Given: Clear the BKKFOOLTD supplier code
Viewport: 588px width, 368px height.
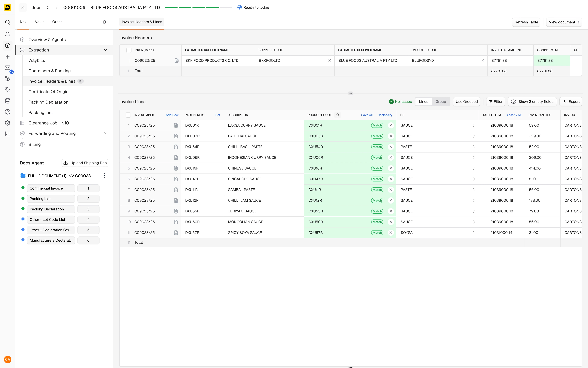Looking at the screenshot, I should [330, 60].
